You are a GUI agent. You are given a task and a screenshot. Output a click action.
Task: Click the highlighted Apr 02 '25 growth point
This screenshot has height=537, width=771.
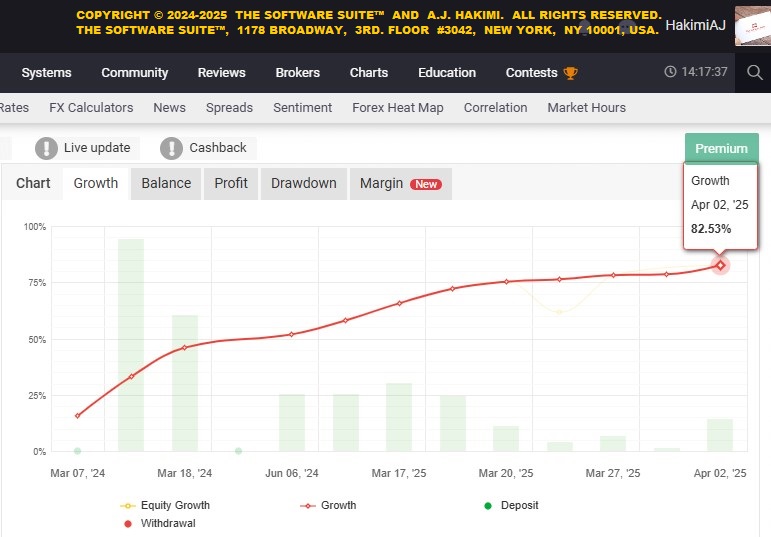(720, 266)
